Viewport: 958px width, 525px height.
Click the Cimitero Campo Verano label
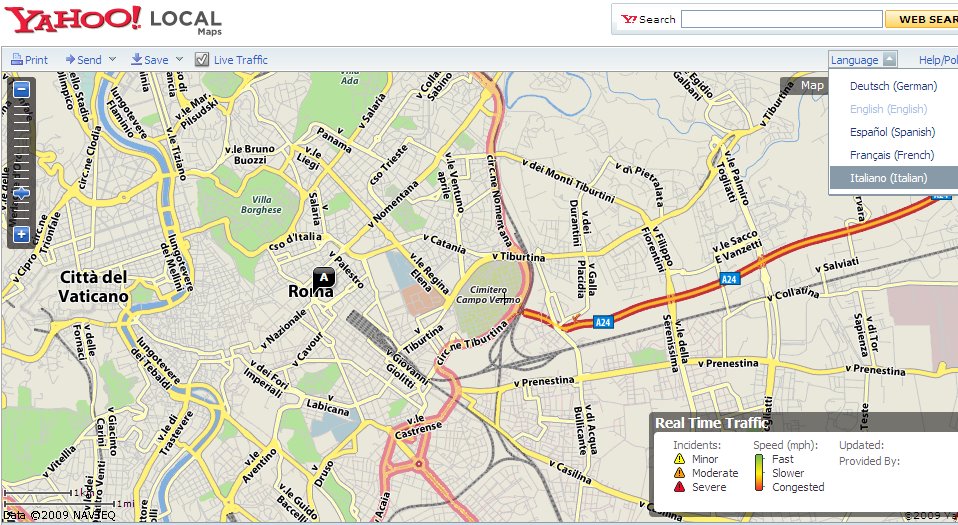(x=488, y=295)
